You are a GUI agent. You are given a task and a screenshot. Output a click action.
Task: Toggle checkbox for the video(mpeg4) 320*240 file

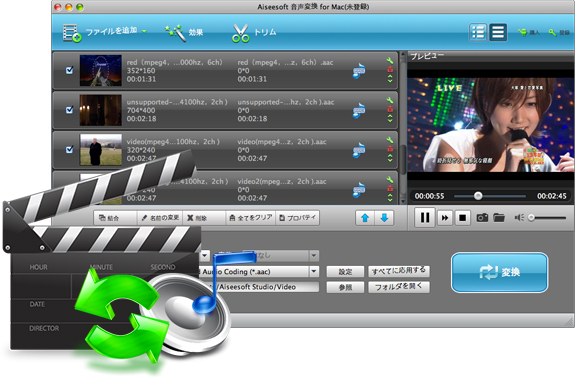69,149
